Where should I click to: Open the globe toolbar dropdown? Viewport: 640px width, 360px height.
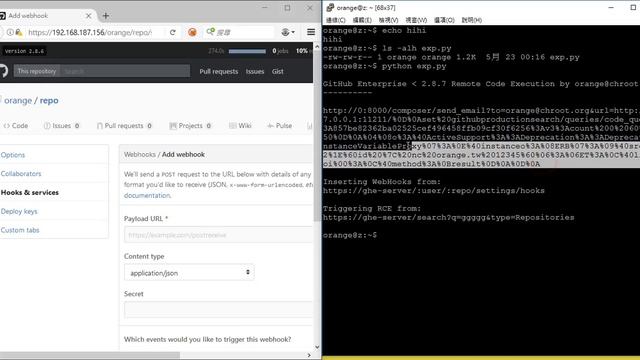click(288, 32)
